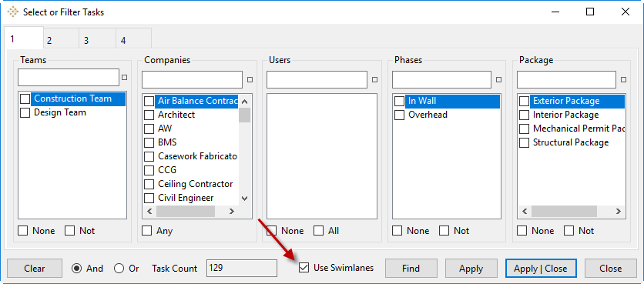Select the Or radio button
The width and height of the screenshot is (644, 284).
pos(119,269)
